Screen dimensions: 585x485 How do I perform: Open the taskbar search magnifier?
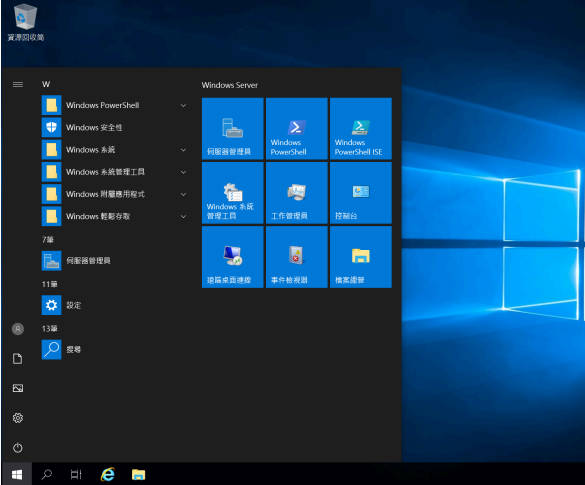47,474
